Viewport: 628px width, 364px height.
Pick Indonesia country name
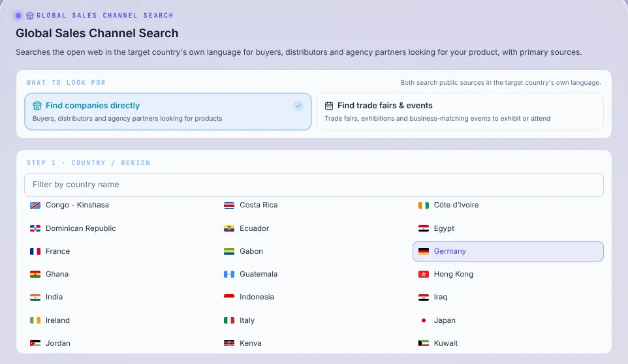(x=257, y=297)
